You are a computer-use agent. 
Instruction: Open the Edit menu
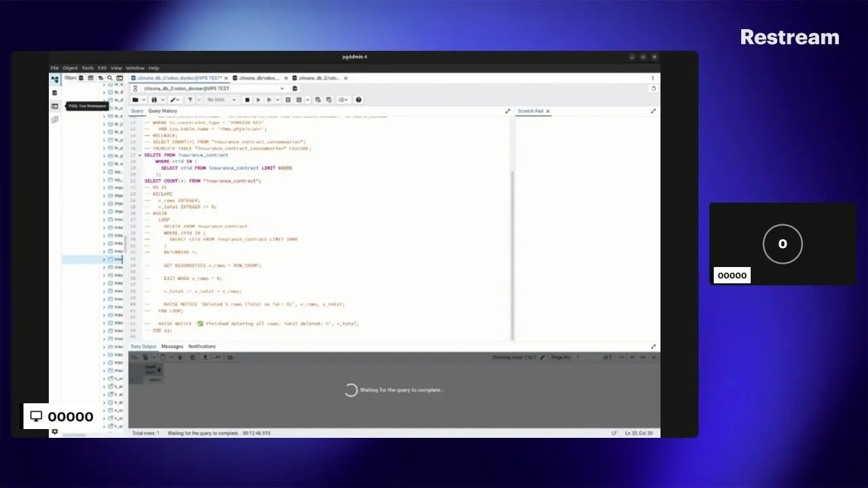(x=102, y=68)
